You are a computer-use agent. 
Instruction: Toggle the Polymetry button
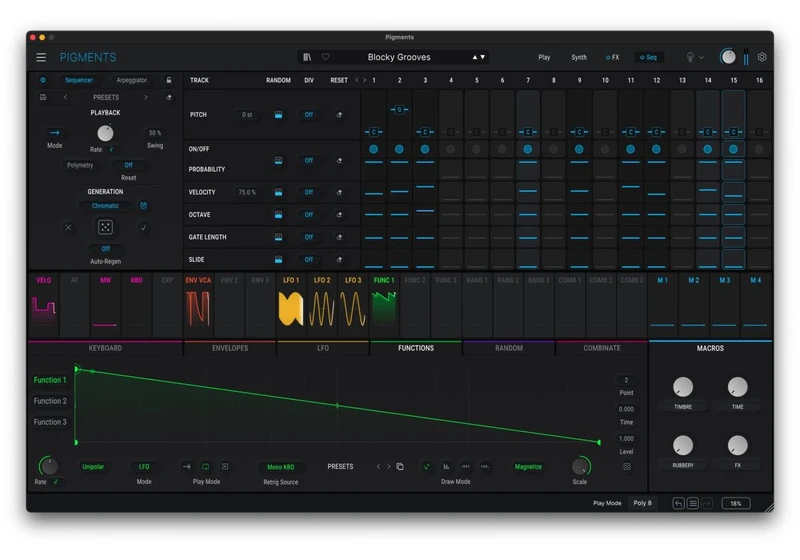pyautogui.click(x=80, y=165)
